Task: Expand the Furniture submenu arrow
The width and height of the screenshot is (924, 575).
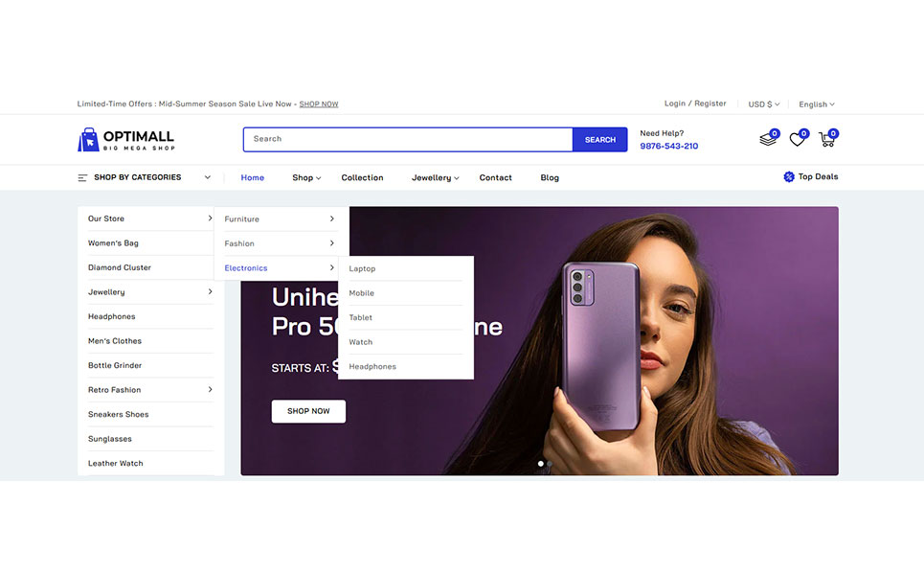Action: click(x=331, y=218)
